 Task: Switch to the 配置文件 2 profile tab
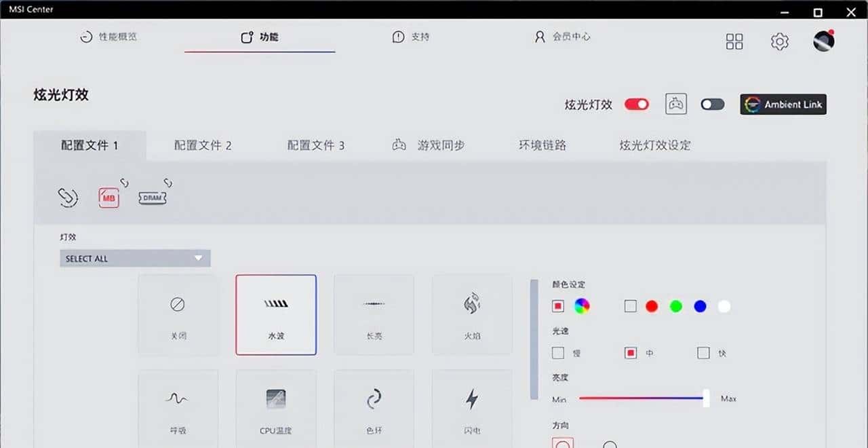(x=203, y=145)
